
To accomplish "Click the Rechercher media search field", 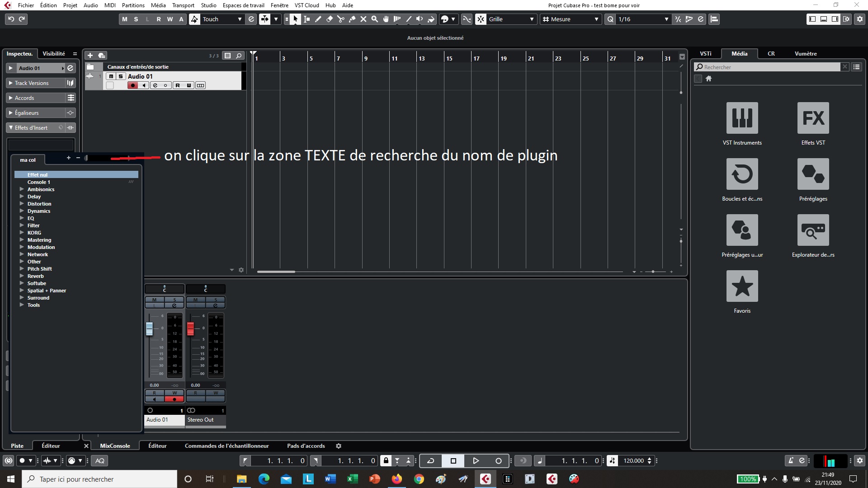I will pyautogui.click(x=769, y=67).
